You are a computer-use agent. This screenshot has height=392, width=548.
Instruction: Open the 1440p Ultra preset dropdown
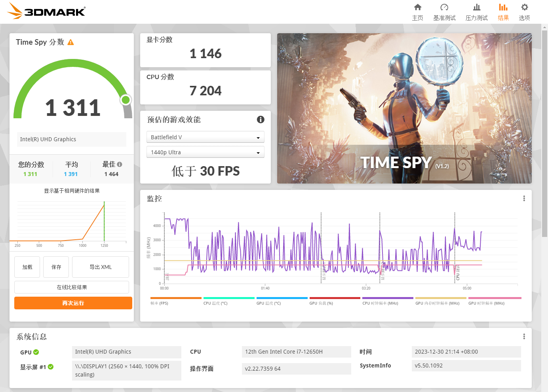[x=205, y=152]
